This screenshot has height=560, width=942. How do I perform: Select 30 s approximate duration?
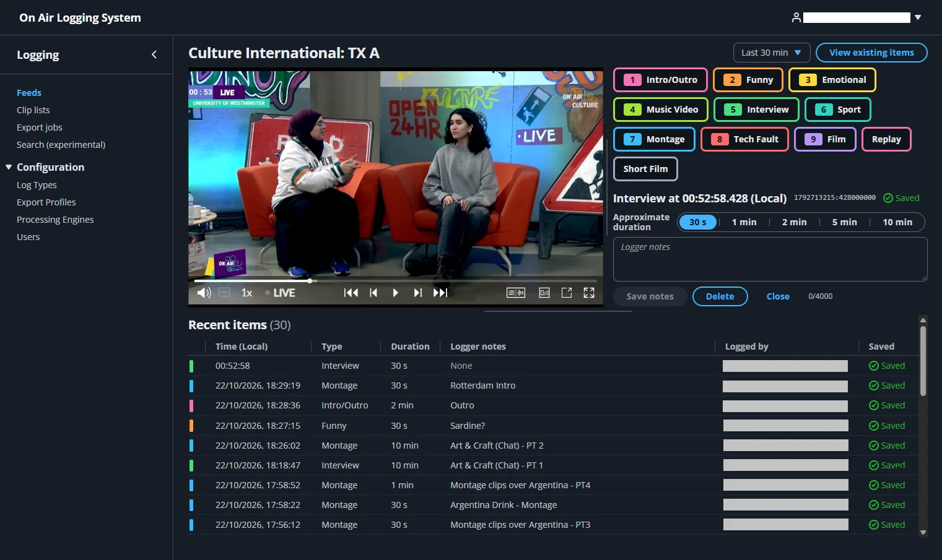tap(697, 222)
